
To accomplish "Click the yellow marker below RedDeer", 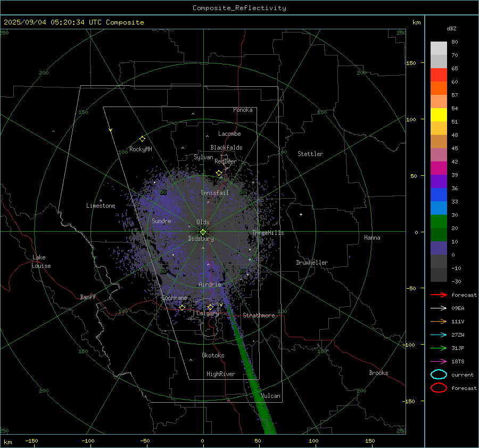I will pyautogui.click(x=219, y=173).
